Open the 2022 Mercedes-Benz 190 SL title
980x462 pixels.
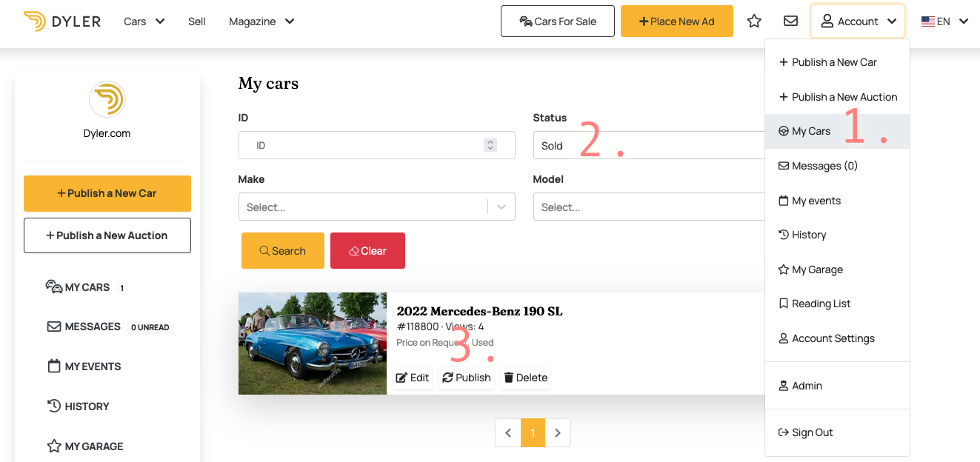click(479, 311)
